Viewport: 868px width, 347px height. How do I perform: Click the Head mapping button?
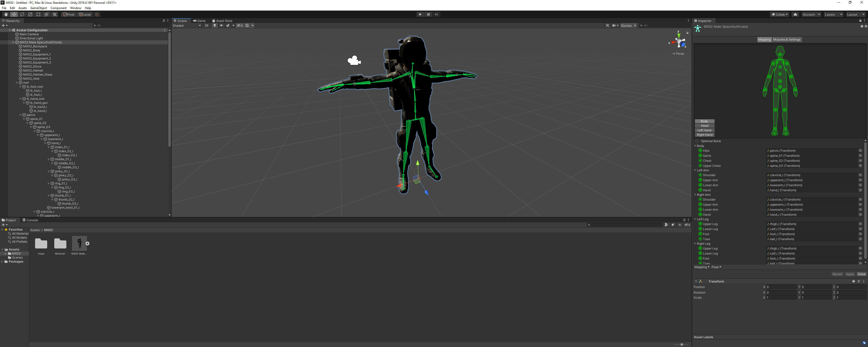704,126
